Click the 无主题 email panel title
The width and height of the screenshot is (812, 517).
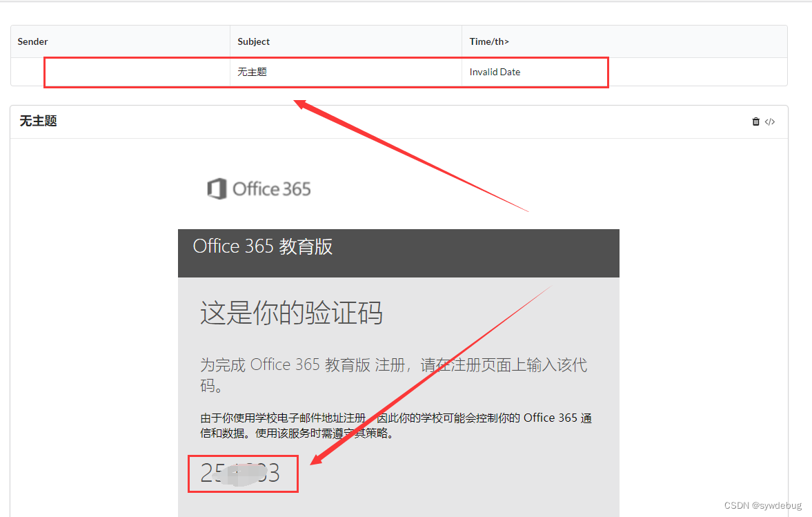(39, 121)
